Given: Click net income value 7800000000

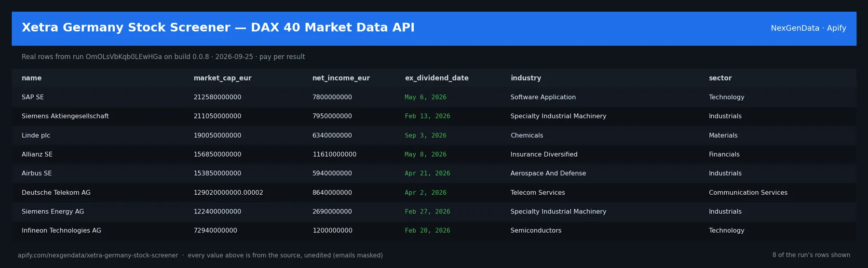Looking at the screenshot, I should (332, 97).
